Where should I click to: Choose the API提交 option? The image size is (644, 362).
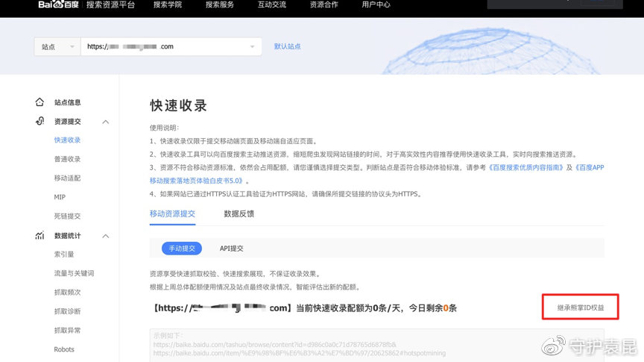[231, 249]
